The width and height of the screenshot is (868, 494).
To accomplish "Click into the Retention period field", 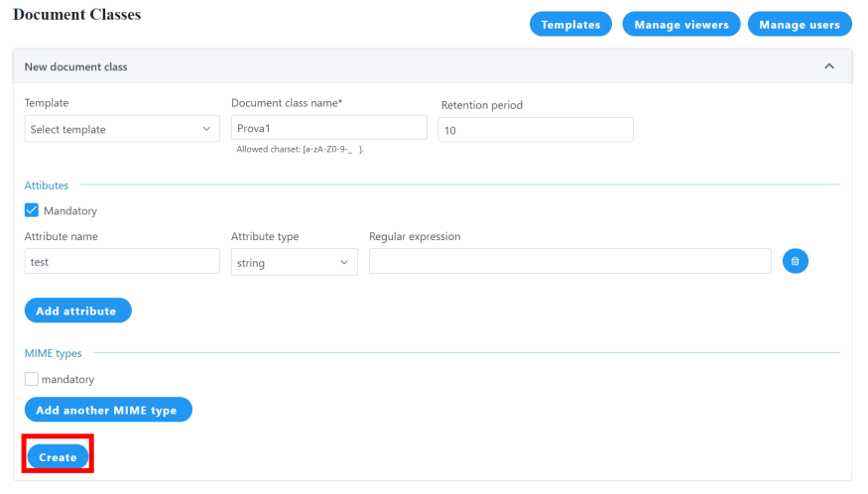I will pyautogui.click(x=535, y=130).
